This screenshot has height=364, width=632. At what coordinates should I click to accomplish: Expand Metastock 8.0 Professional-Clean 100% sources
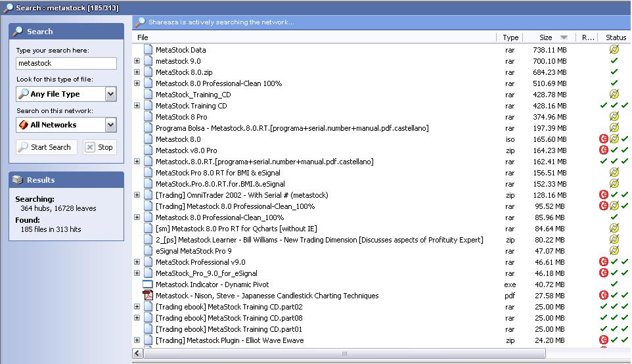137,83
